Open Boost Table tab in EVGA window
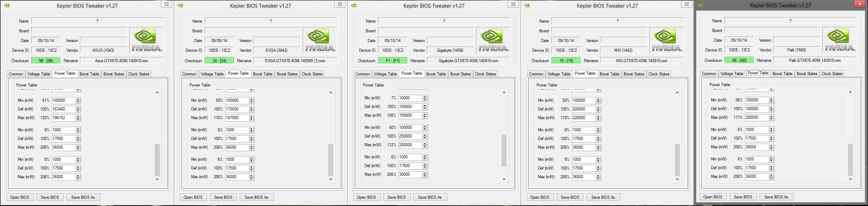The image size is (868, 206). pyautogui.click(x=263, y=74)
